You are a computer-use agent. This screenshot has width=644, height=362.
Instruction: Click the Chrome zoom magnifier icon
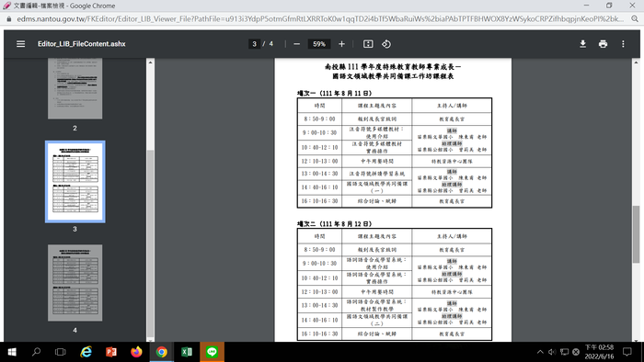coord(635,19)
